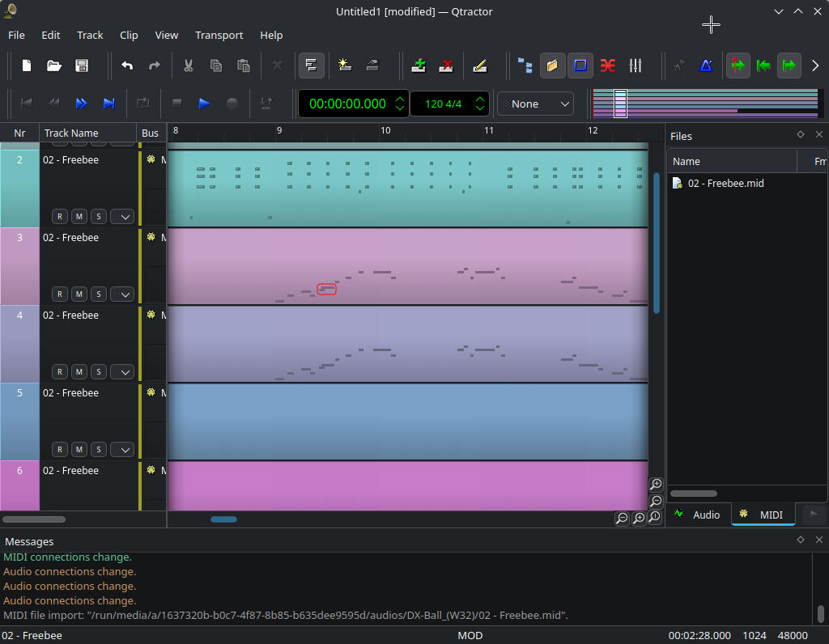Image resolution: width=829 pixels, height=644 pixels.
Task: Switch to the Audio tab in Files
Action: click(x=698, y=515)
